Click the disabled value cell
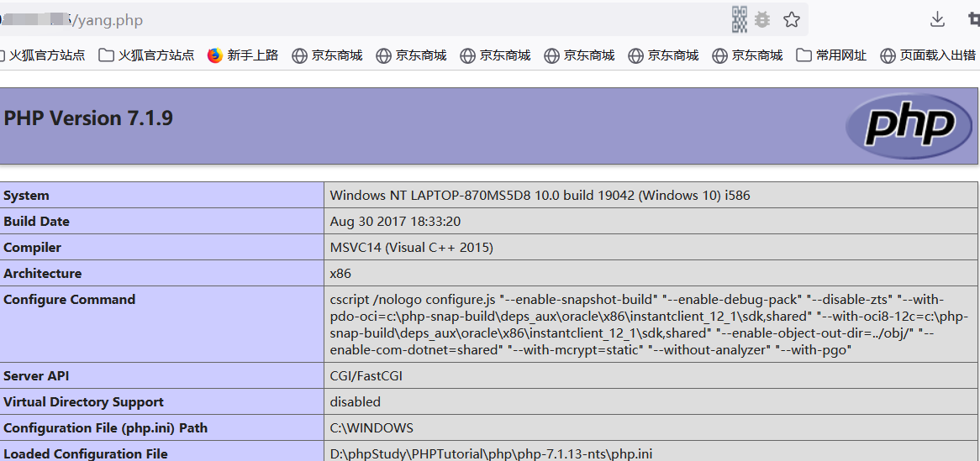This screenshot has width=980, height=461. pyautogui.click(x=355, y=402)
